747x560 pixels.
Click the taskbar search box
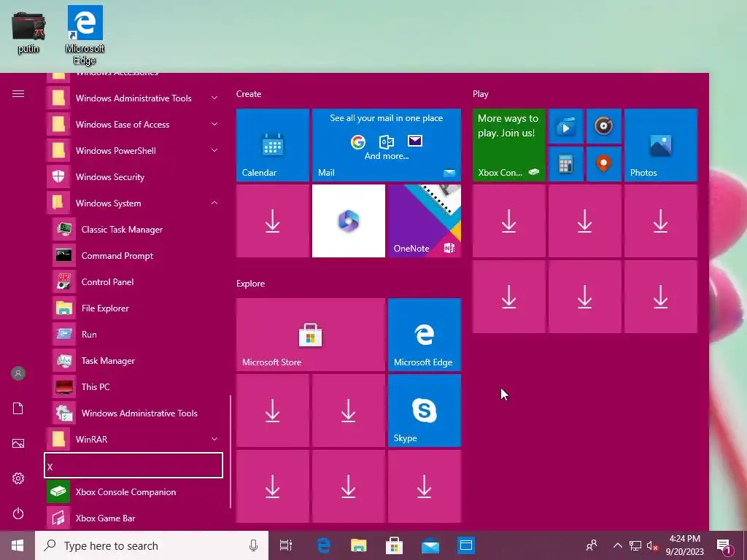[x=152, y=545]
